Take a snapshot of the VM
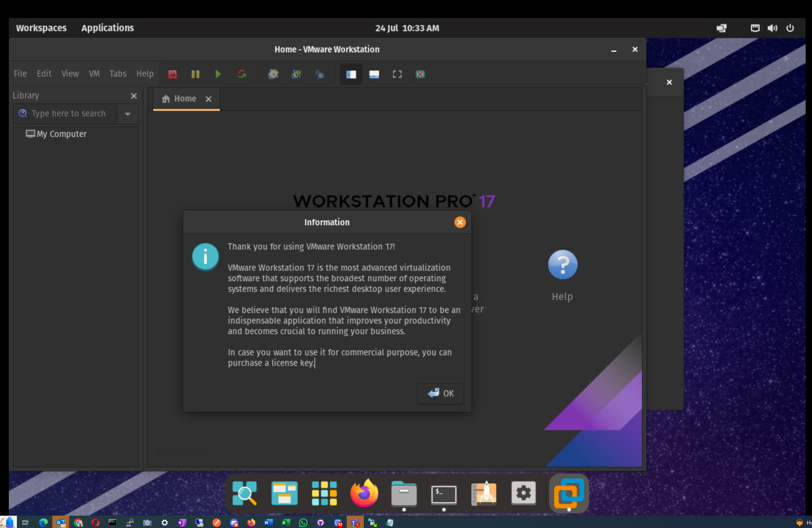 coord(273,74)
